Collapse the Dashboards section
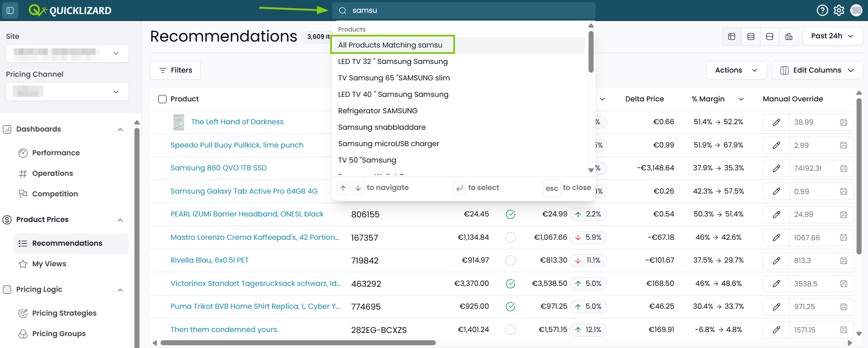Screen dimensions: 868x348 (120, 129)
